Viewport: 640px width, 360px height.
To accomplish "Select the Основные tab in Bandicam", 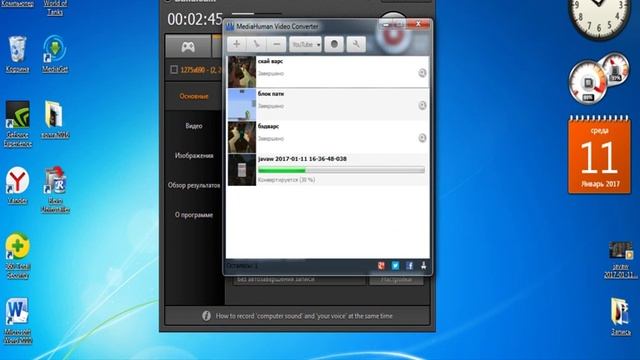I will [194, 96].
